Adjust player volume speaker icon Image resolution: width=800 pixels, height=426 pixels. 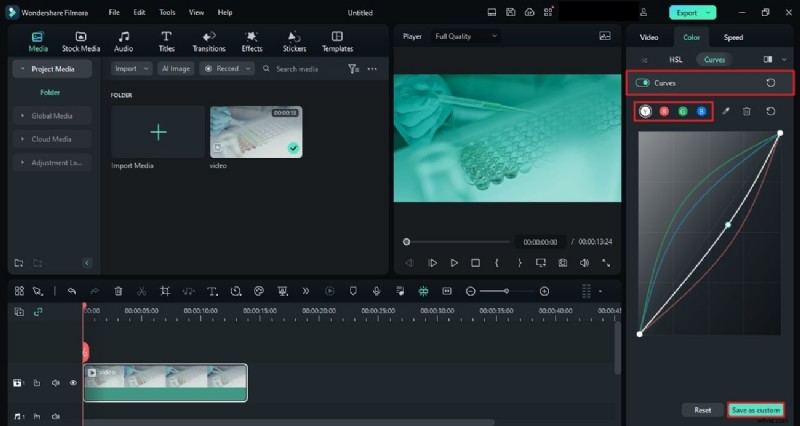(584, 263)
